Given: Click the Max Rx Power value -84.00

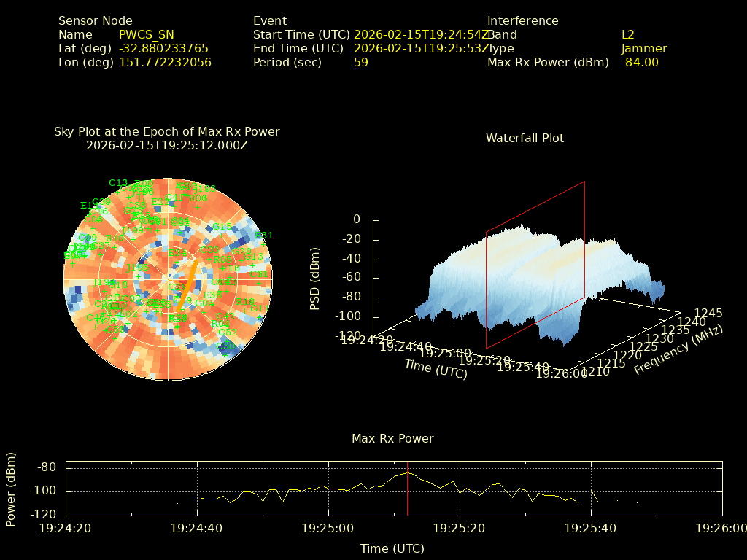Looking at the screenshot, I should point(640,62).
